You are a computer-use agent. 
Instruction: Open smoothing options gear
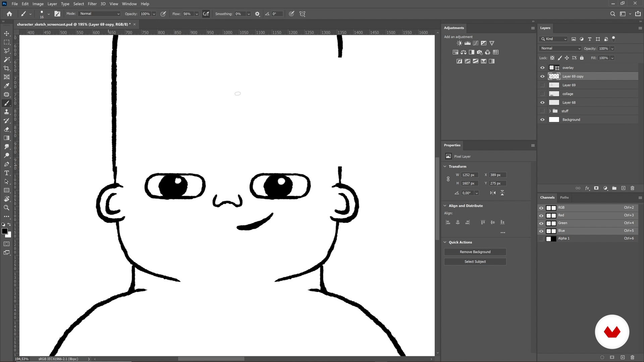coord(257,14)
